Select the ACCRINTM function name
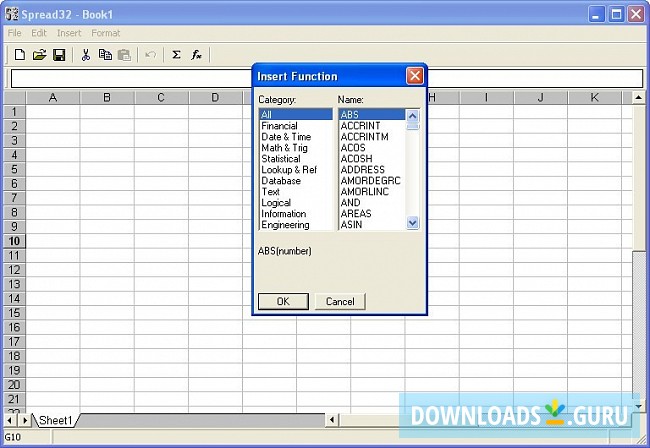 [x=372, y=137]
